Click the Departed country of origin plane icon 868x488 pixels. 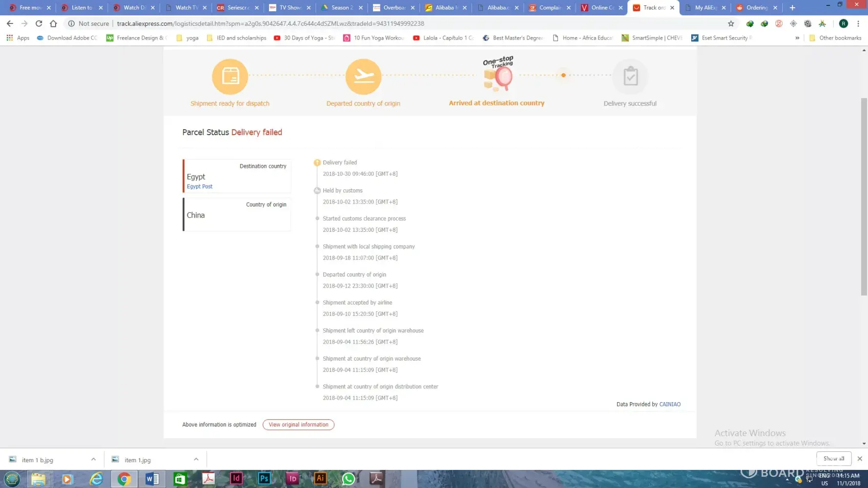(x=363, y=77)
